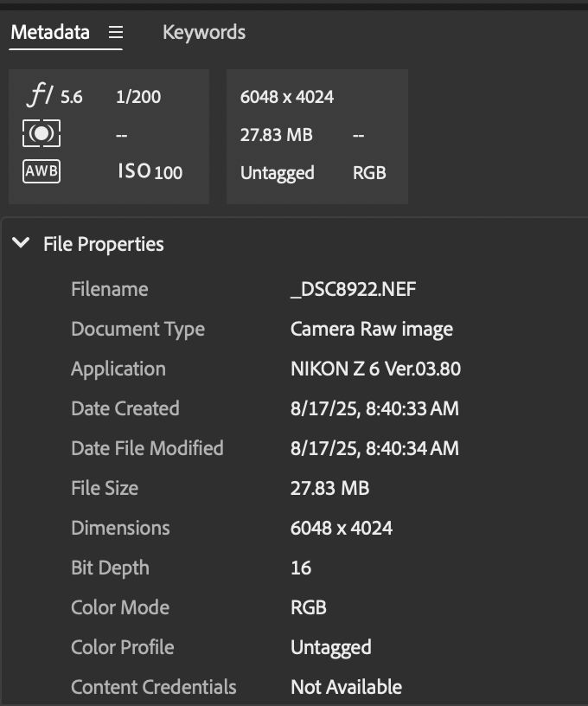Click 27.83 MB in the placard

point(276,135)
